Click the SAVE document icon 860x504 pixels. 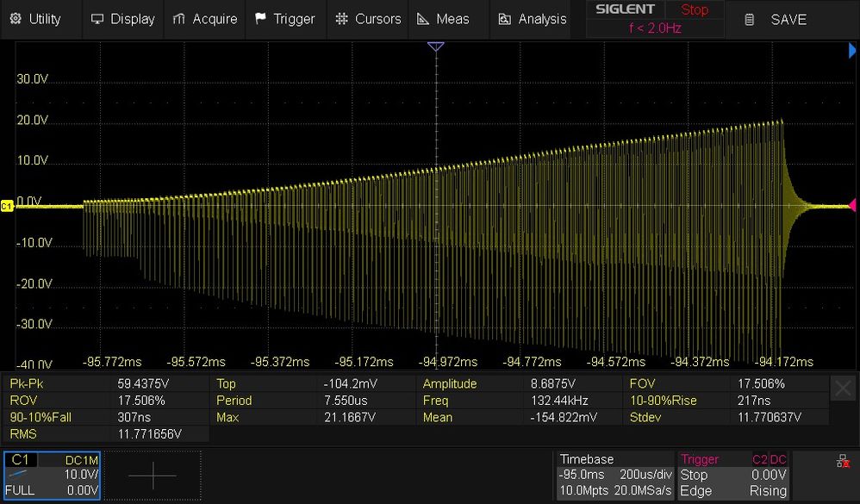coord(749,20)
